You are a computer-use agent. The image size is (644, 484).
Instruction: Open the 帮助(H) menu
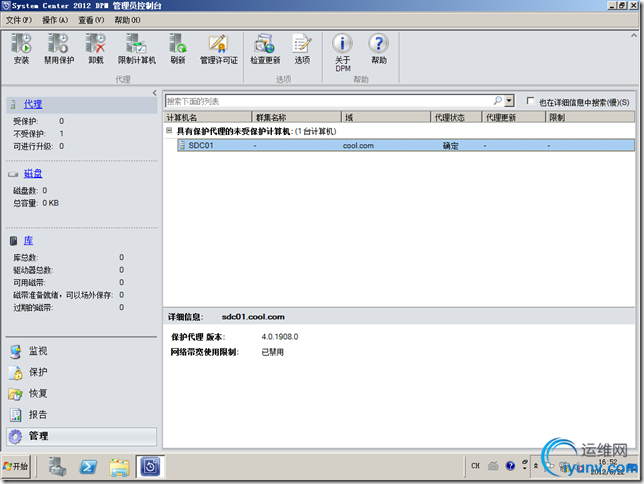(127, 20)
